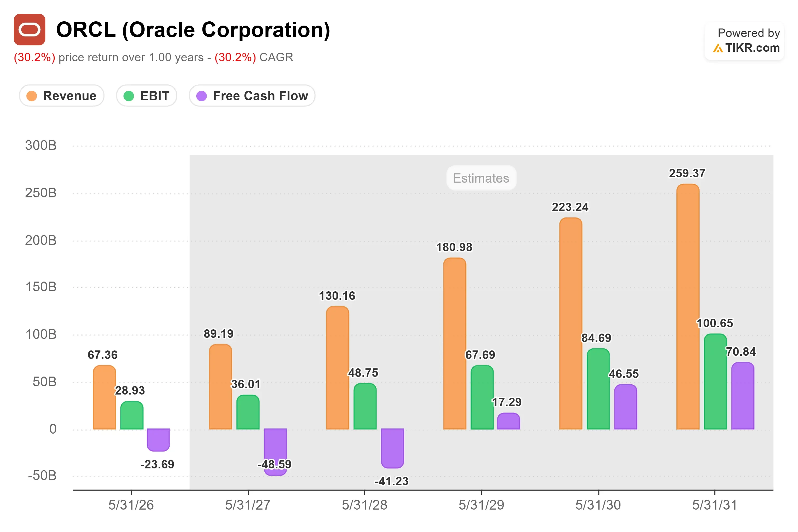Select the 67.36 revenue bar for 5/31/26
This screenshot has height=532, width=798.
(104, 397)
